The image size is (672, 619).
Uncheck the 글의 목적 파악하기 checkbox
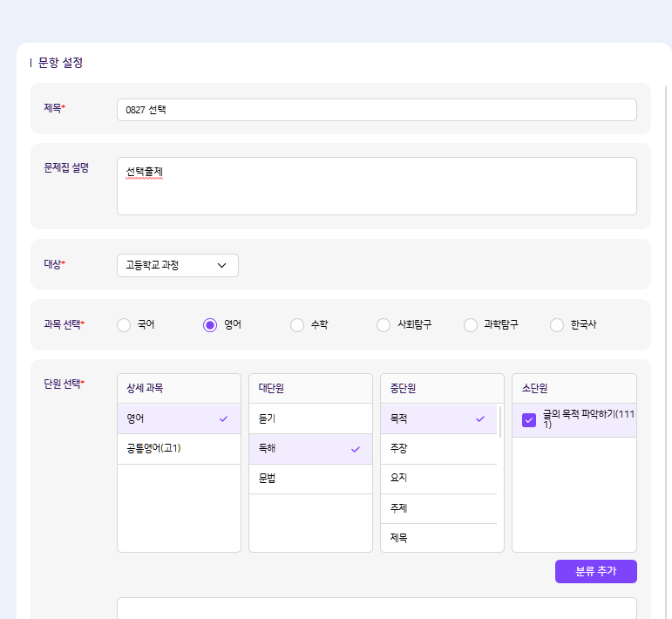pyautogui.click(x=528, y=420)
